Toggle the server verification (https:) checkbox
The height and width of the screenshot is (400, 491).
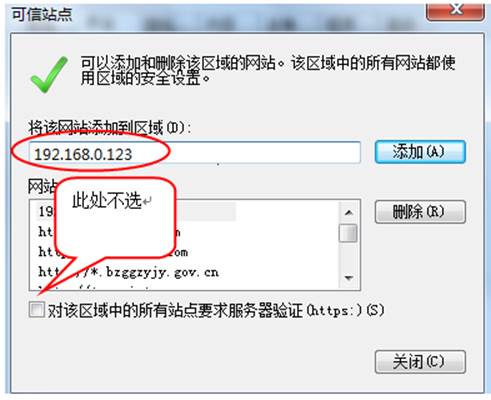tap(36, 309)
